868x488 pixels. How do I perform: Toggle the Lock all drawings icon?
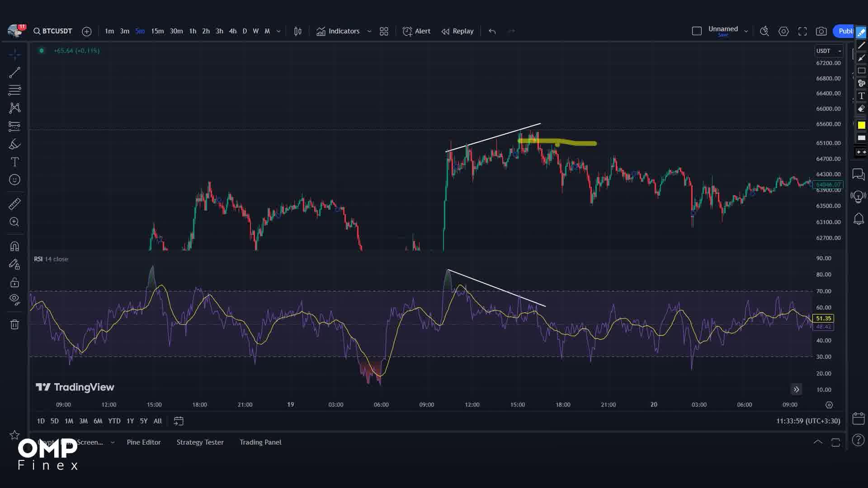tap(14, 282)
